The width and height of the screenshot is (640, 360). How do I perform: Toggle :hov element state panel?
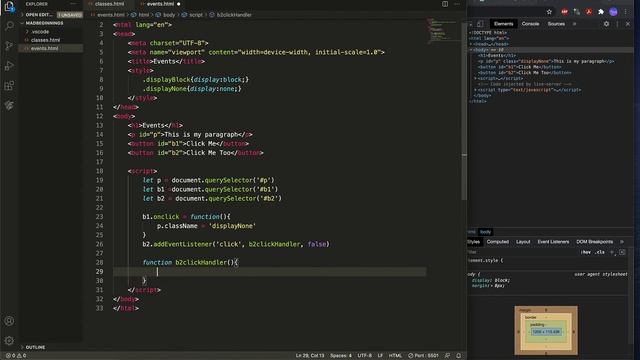coord(586,252)
